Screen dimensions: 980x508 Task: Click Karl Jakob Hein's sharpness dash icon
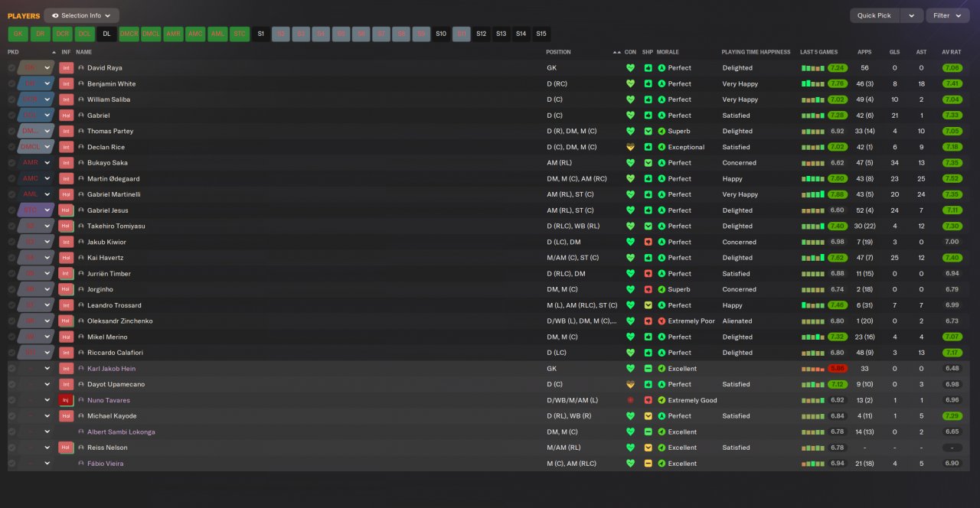648,369
